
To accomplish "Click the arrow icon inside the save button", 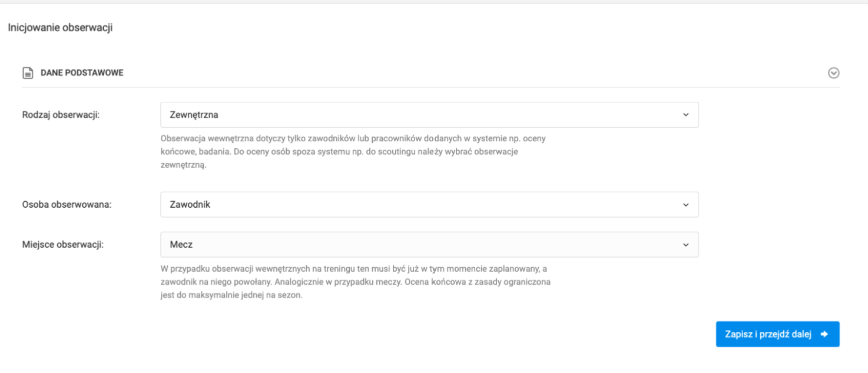I will (824, 334).
